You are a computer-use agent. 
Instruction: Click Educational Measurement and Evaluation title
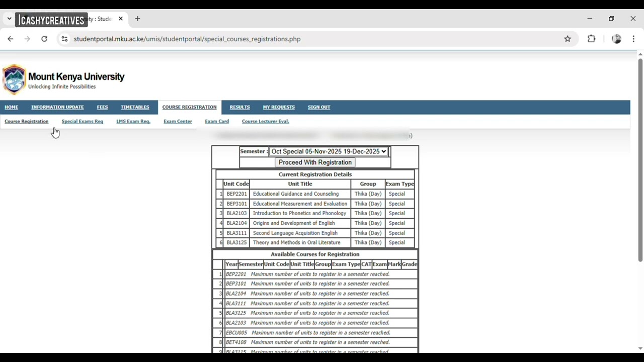[x=300, y=204]
